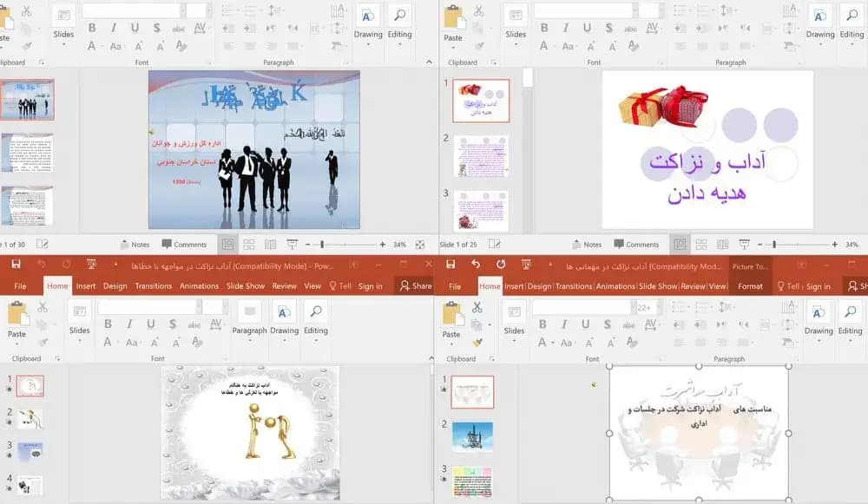Open the File tab in the bottom-left window
The width and height of the screenshot is (868, 504).
point(20,285)
